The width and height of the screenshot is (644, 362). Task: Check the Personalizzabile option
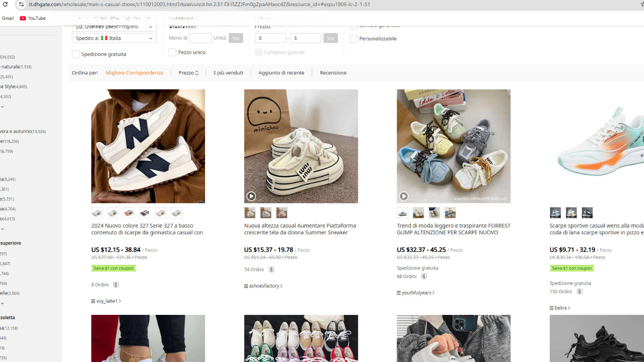click(354, 39)
